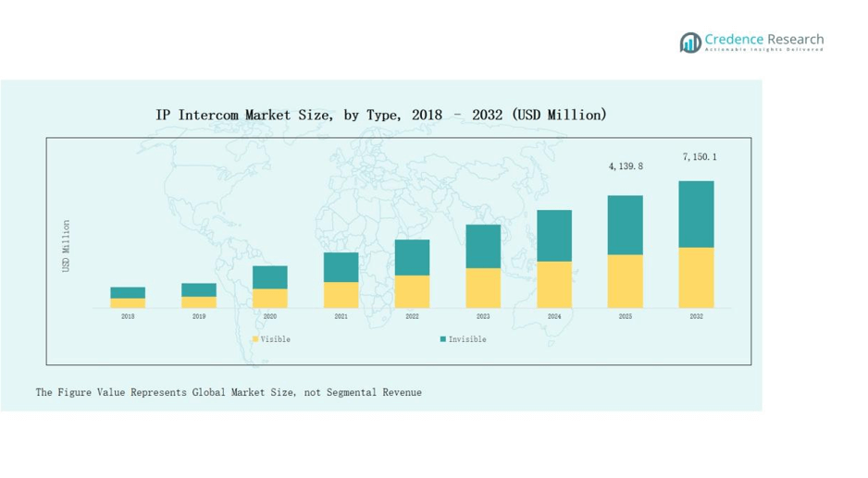Toggle the Invisible legend label
This screenshot has width=868, height=478.
click(x=467, y=339)
